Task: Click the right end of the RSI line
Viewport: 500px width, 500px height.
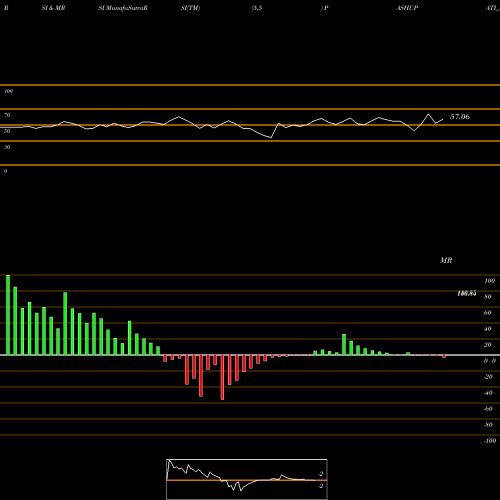Action: 443,119
